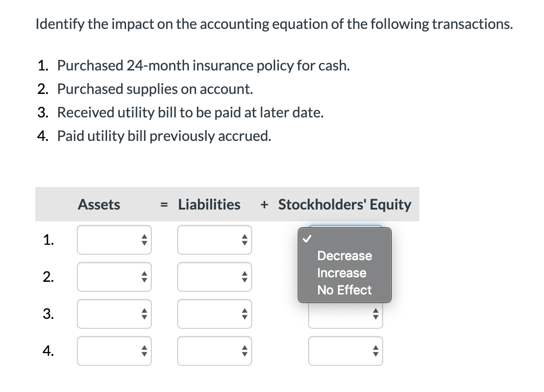This screenshot has height=392, width=544.
Task: Click the Assets column header
Action: point(99,204)
